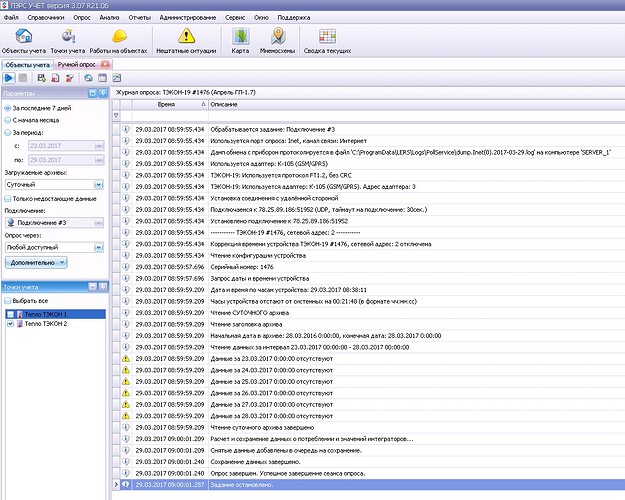Image resolution: width=625 pixels, height=500 pixels.
Task: Click the filter funnel icon in log grid
Action: point(116,116)
